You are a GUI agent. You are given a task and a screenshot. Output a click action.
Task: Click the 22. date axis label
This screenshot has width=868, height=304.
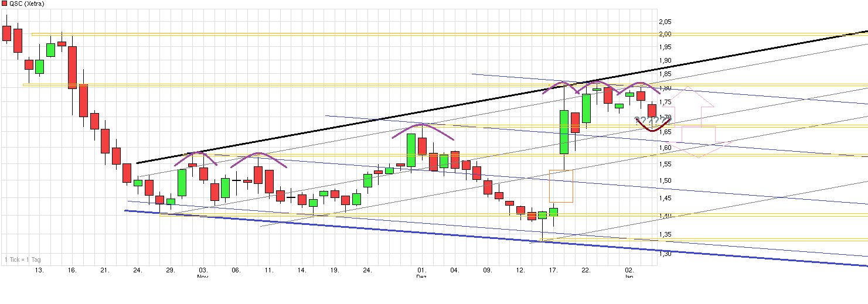(586, 271)
